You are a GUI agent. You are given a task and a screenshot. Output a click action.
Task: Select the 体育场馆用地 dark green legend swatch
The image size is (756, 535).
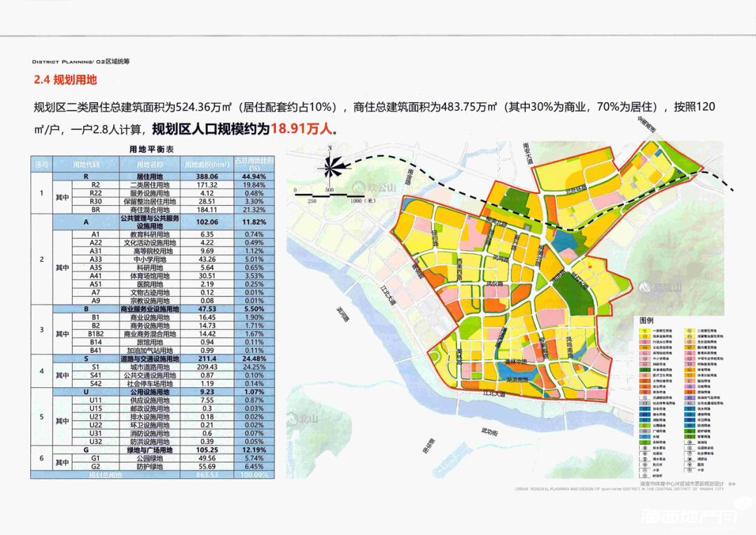pyautogui.click(x=644, y=370)
